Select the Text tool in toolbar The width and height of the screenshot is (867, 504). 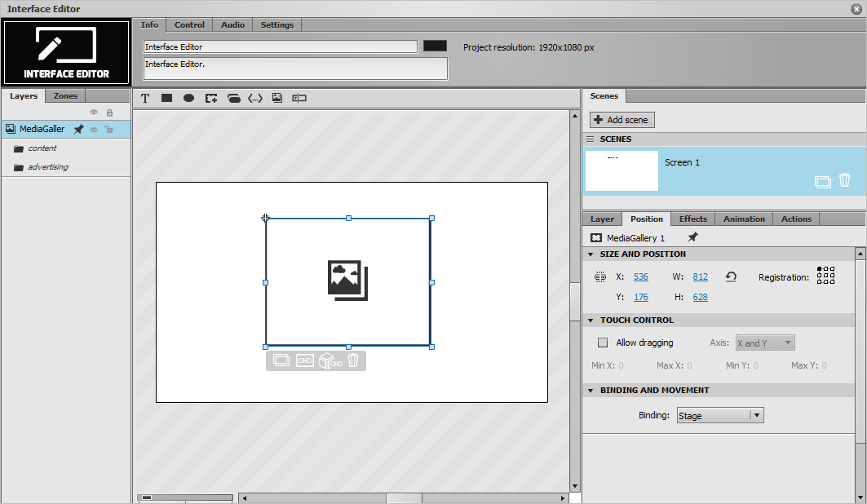click(x=145, y=99)
